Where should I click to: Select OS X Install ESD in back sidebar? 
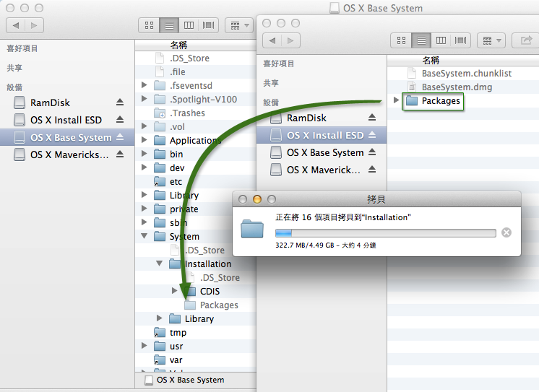(67, 120)
